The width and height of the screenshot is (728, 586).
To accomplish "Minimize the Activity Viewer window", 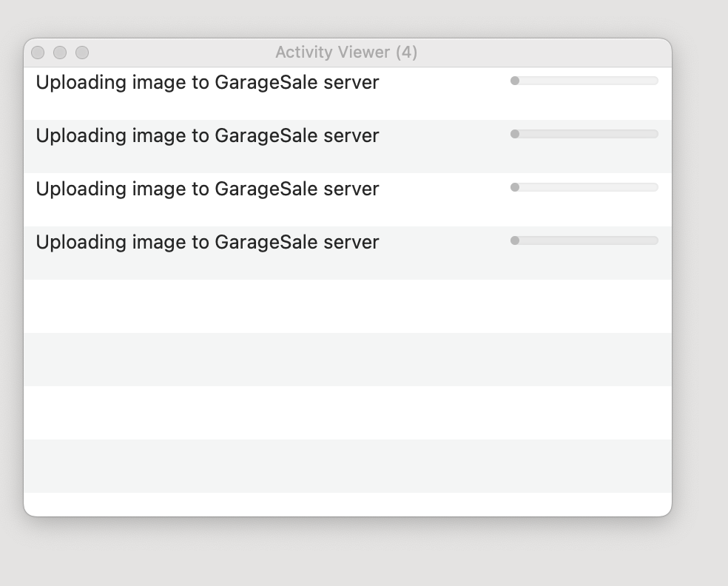I will 60,53.
